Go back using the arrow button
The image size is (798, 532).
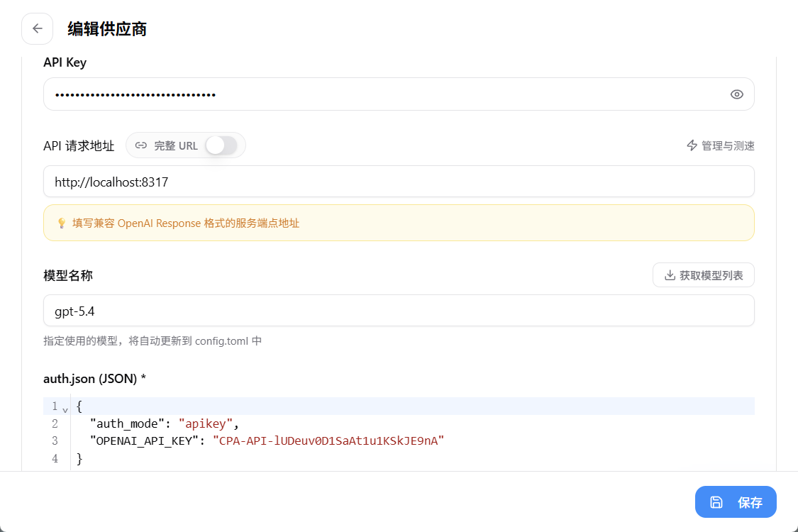pyautogui.click(x=37, y=28)
